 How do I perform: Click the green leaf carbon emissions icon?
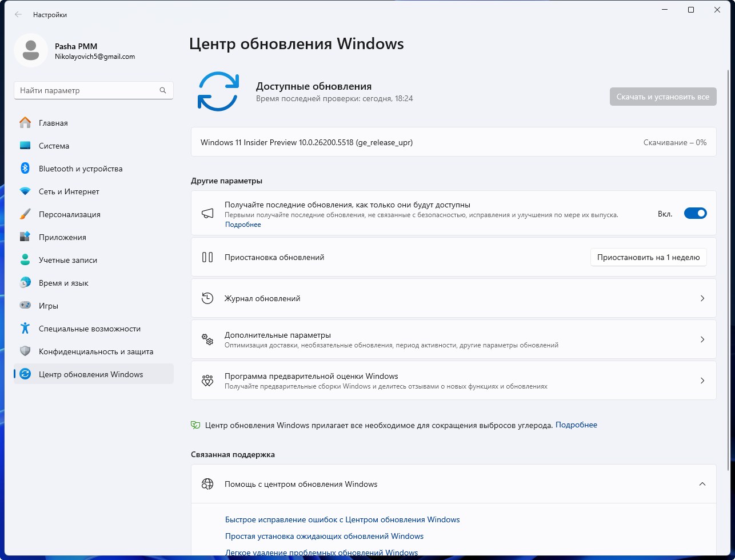coord(195,425)
